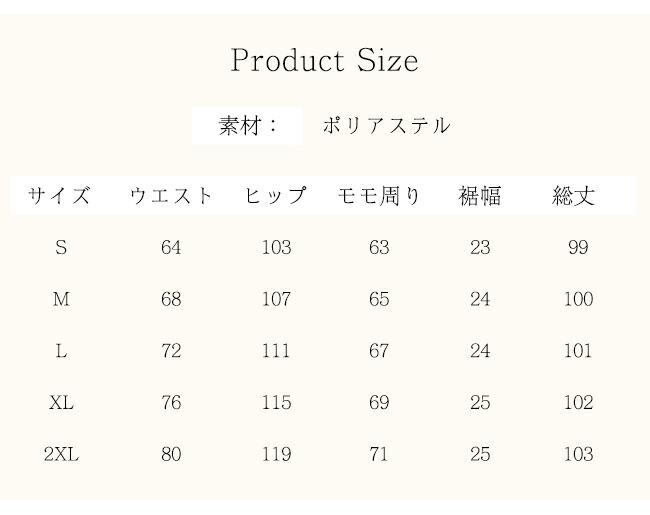Click the 2XL size row label
The width and height of the screenshot is (650, 515).
coord(61,455)
